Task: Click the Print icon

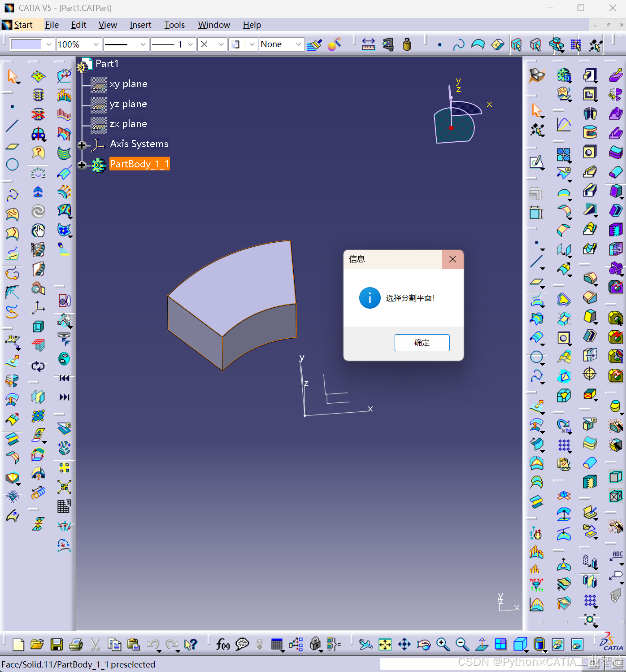Action: point(76,645)
